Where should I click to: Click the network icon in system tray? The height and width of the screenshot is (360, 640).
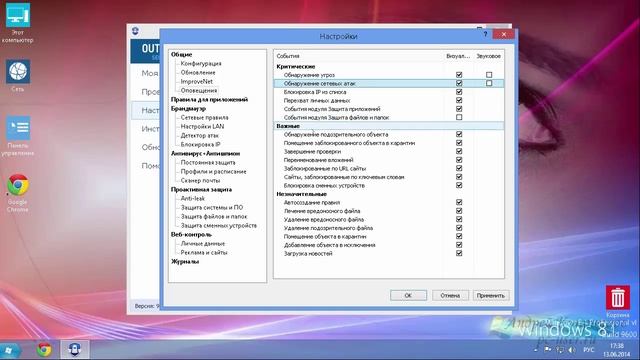(x=560, y=350)
